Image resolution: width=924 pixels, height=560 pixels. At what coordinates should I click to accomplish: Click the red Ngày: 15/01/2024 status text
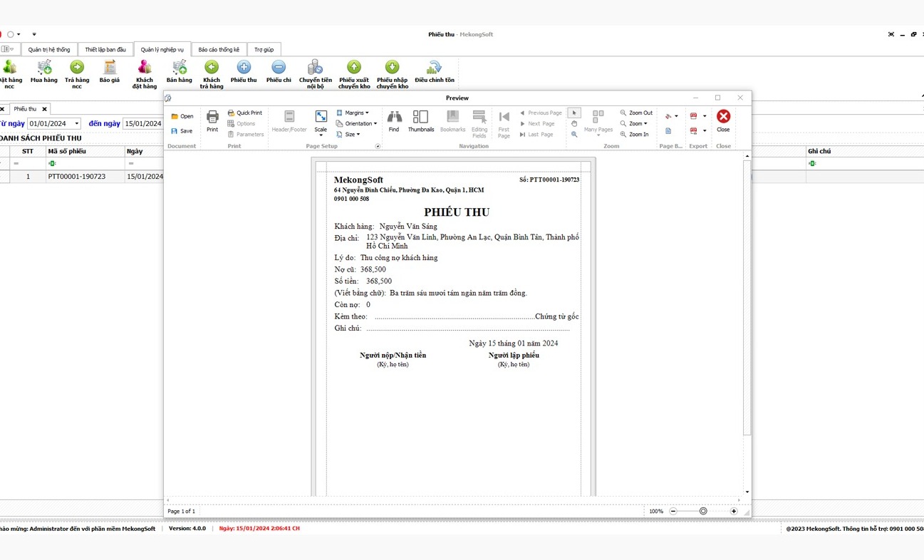point(259,529)
